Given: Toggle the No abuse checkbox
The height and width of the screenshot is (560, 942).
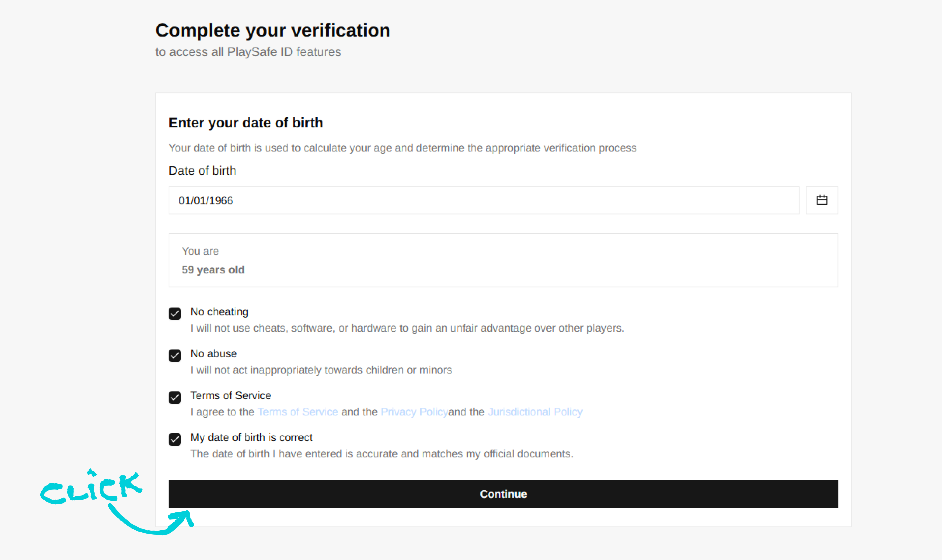Looking at the screenshot, I should tap(175, 356).
